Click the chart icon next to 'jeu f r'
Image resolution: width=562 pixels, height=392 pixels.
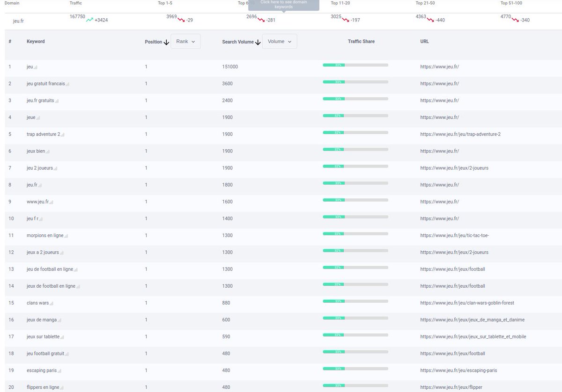pyautogui.click(x=42, y=219)
